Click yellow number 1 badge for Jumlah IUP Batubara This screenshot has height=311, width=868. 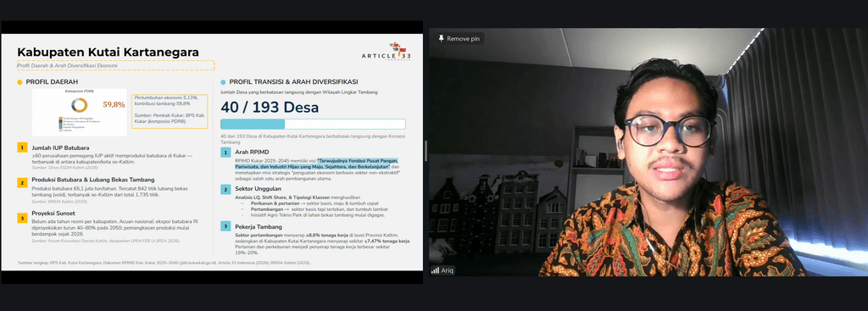[22, 147]
